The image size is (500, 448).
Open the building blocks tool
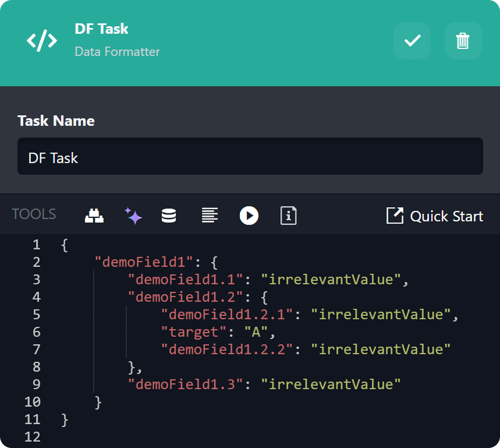pos(94,216)
